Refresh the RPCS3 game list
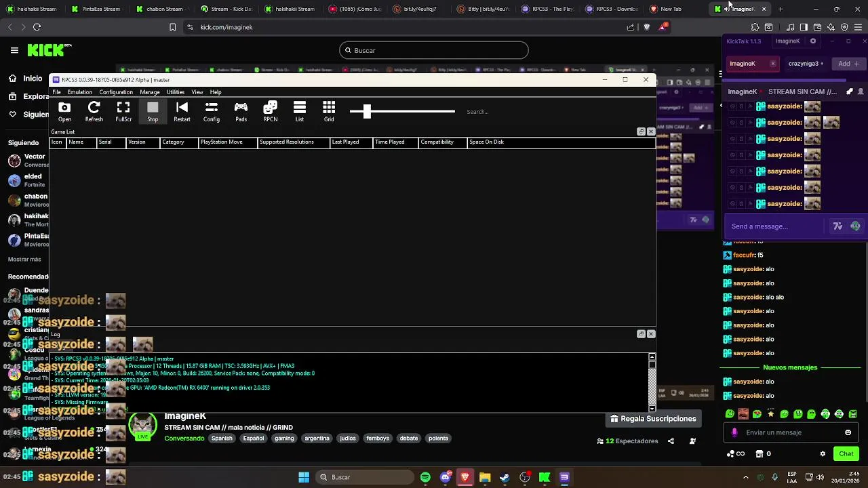Screen dimensions: 868x488 (94, 112)
